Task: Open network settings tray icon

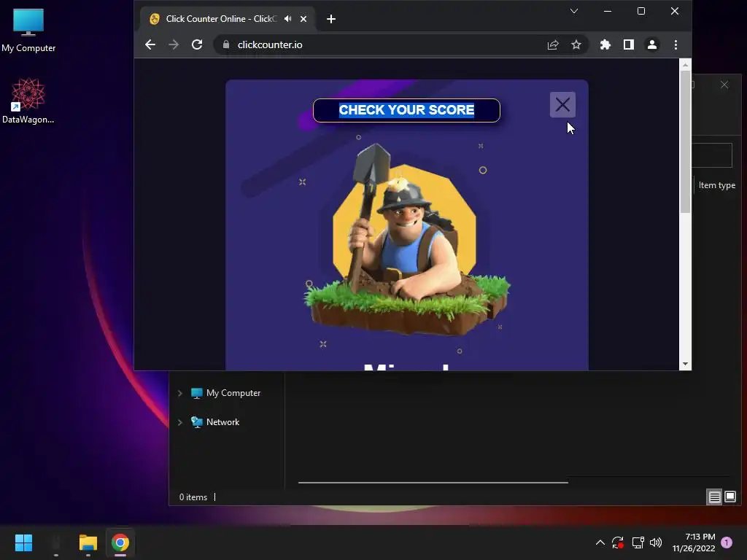Action: [638, 542]
